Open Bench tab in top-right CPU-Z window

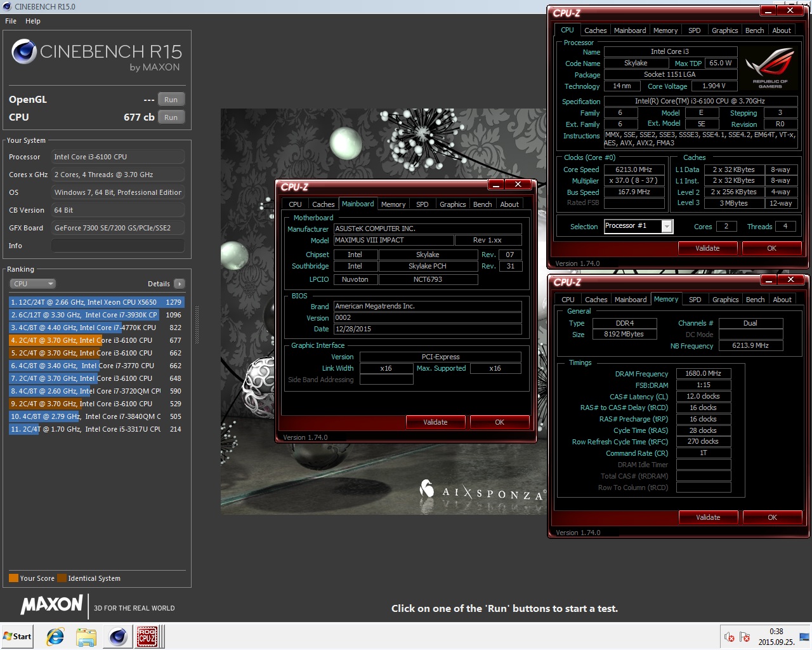point(755,30)
